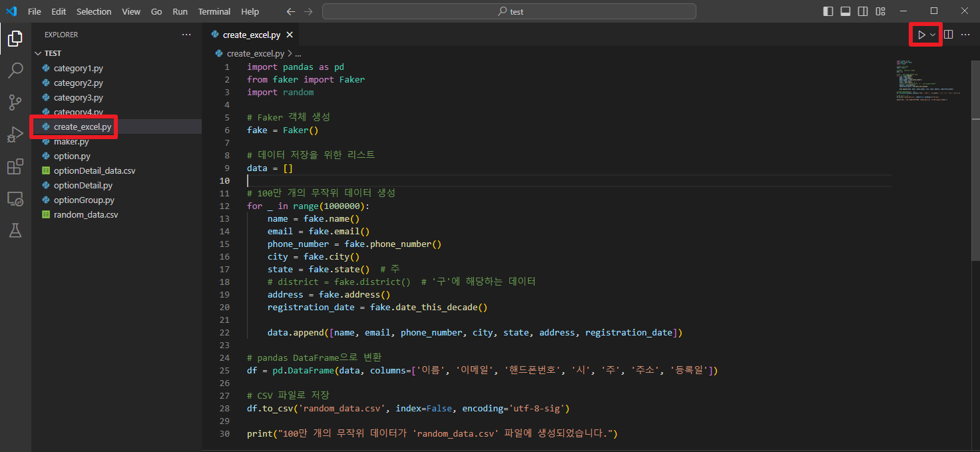
Task: Click the 'registration_date = fake.date_this_decade()' line
Action: click(x=377, y=307)
